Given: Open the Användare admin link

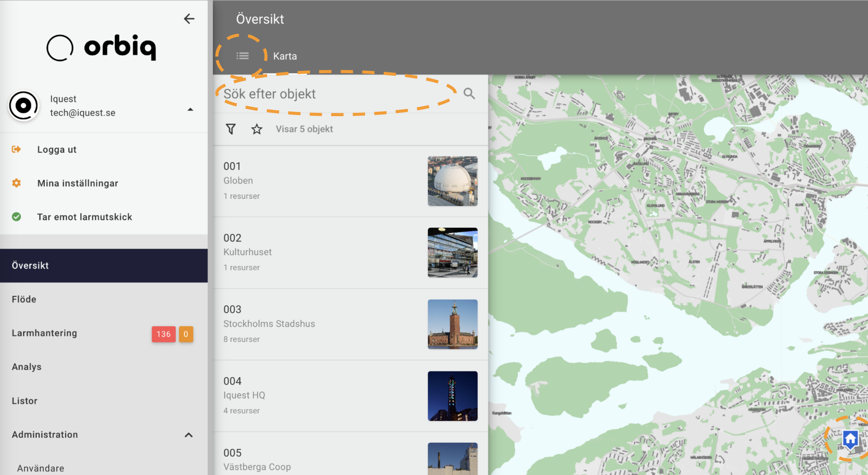Looking at the screenshot, I should (41, 468).
